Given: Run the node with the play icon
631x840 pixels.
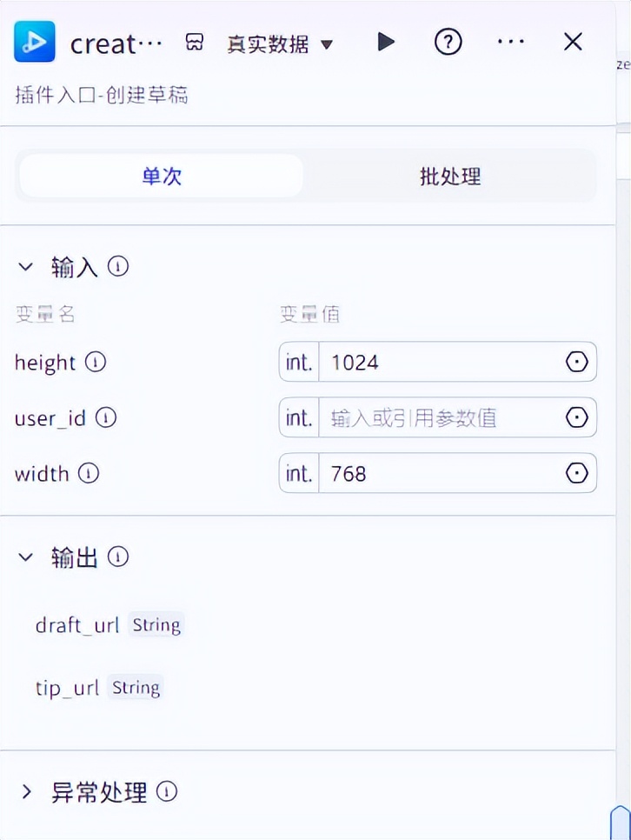Looking at the screenshot, I should 386,42.
